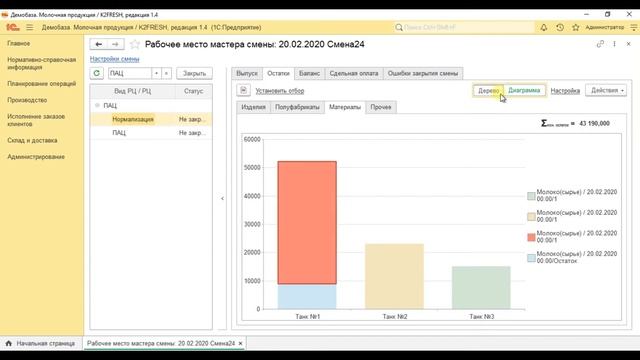Screen dimensions: 640x360
Task: Click the Закрыть button
Action: (194, 73)
